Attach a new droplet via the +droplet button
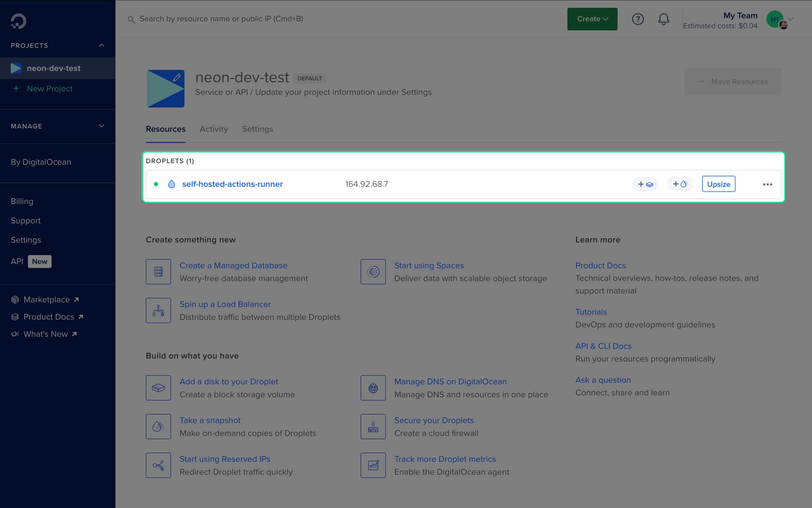812x508 pixels. coord(680,184)
